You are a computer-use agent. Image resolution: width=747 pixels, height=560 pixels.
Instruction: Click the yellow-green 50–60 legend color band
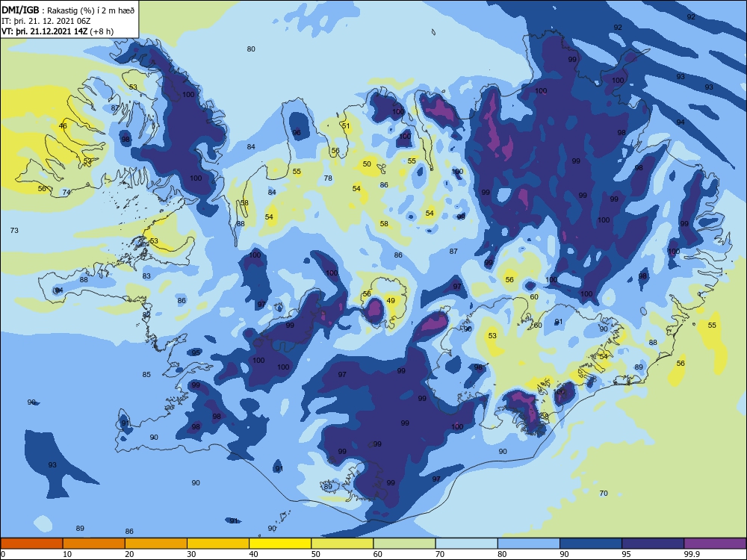[343, 544]
